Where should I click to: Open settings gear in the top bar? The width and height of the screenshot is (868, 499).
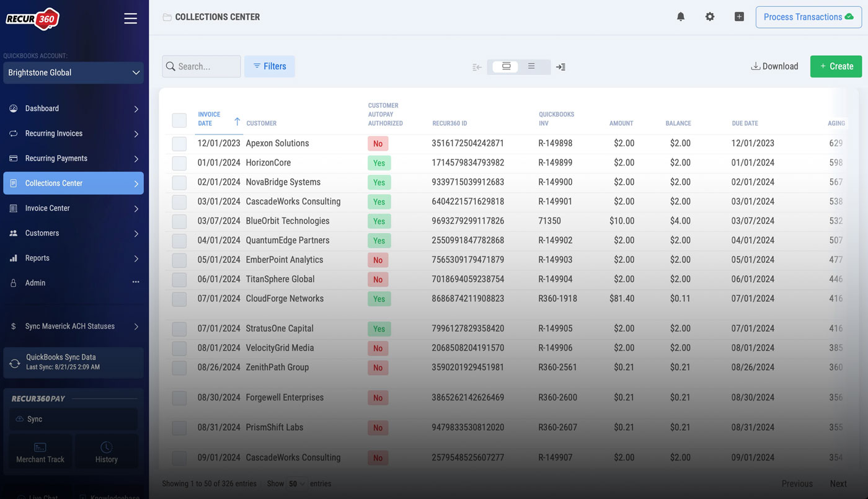(x=710, y=17)
